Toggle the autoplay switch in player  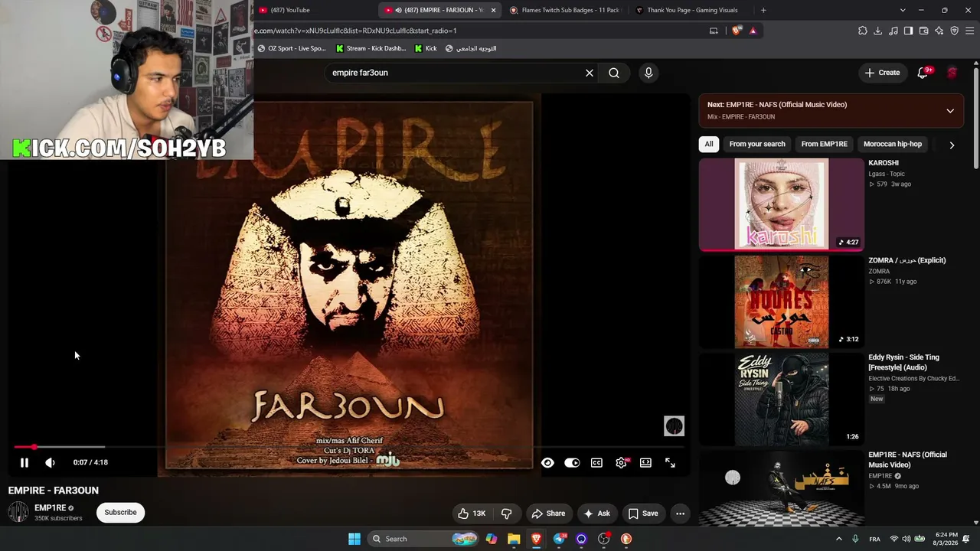tap(572, 462)
